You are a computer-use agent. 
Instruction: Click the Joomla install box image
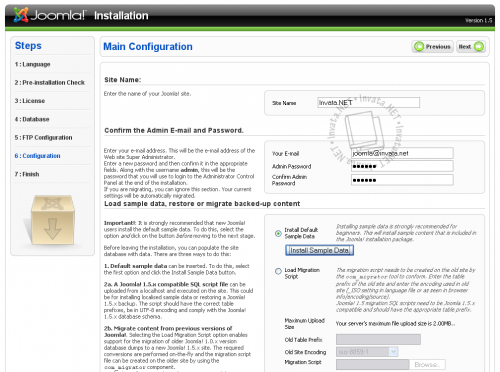tap(52, 220)
